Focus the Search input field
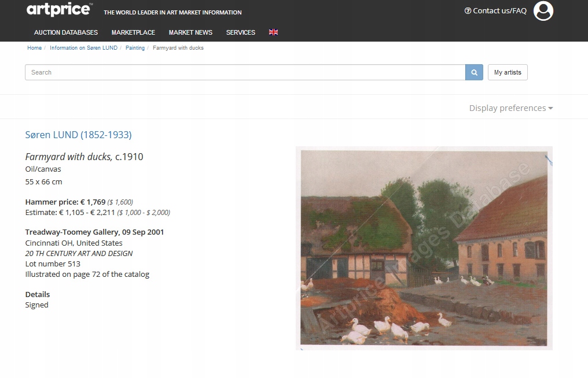Viewport: 588px width, 378px height. [245, 72]
